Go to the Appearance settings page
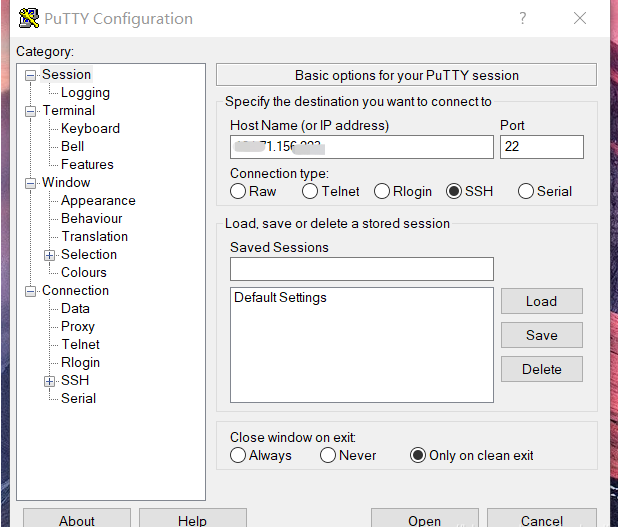 [98, 201]
